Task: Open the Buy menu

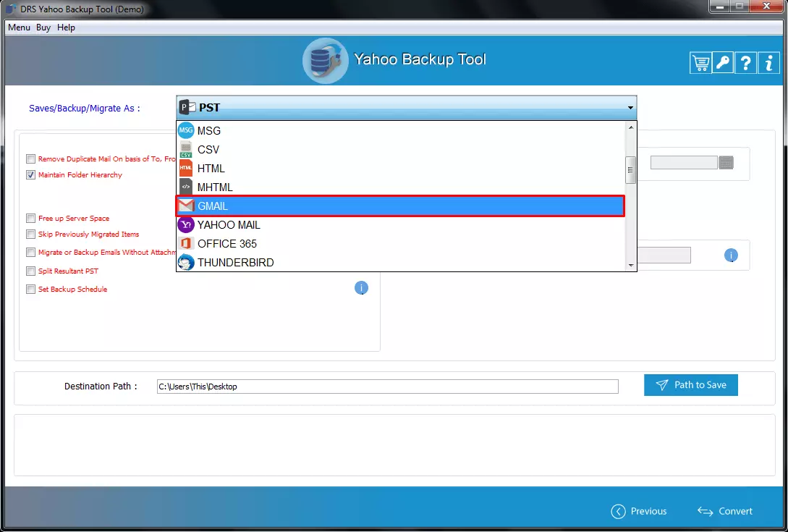Action: [x=43, y=28]
